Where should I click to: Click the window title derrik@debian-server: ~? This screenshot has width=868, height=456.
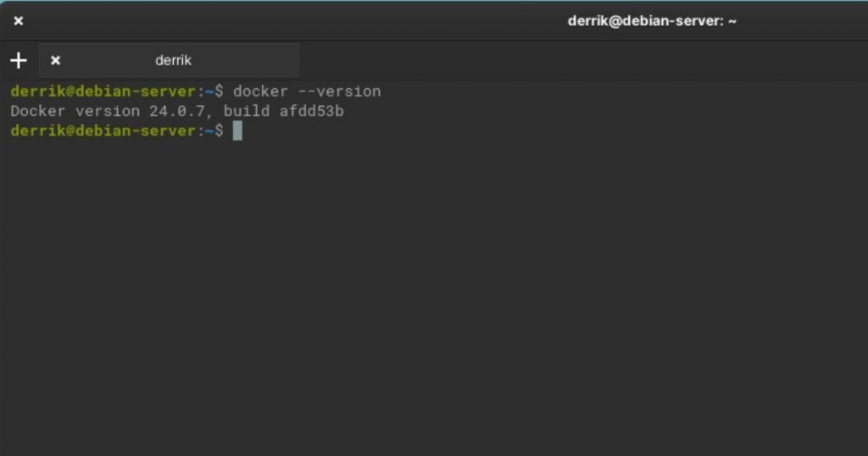coord(652,21)
